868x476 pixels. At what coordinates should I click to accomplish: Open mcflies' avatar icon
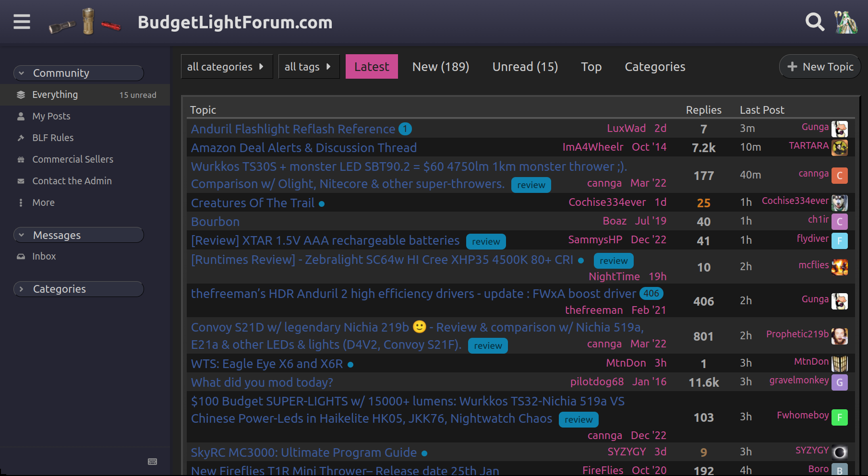click(840, 267)
